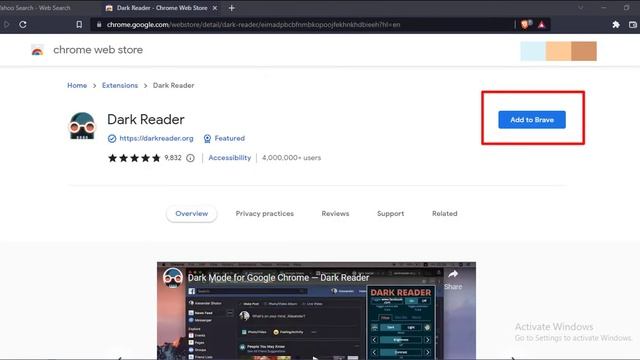Open the Support tab
The image size is (640, 360).
[x=390, y=213]
